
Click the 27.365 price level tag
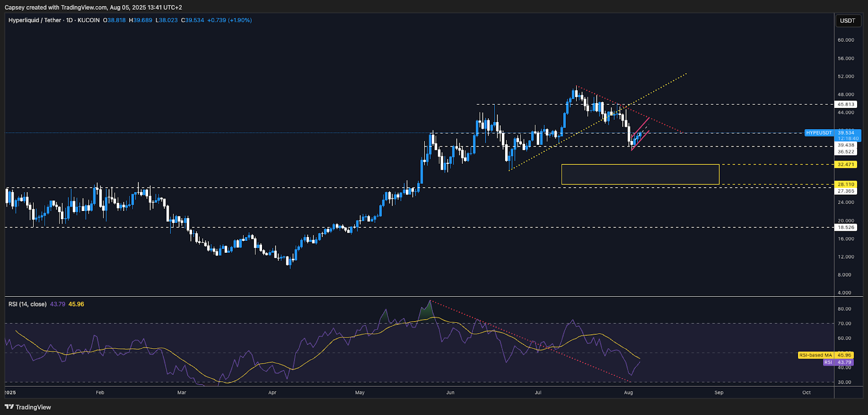pyautogui.click(x=846, y=191)
